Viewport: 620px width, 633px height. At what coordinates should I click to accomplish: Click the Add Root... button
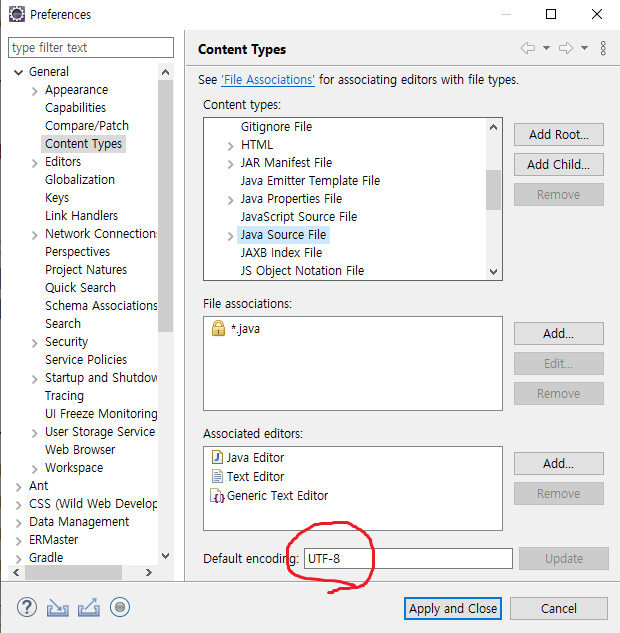[x=559, y=134]
